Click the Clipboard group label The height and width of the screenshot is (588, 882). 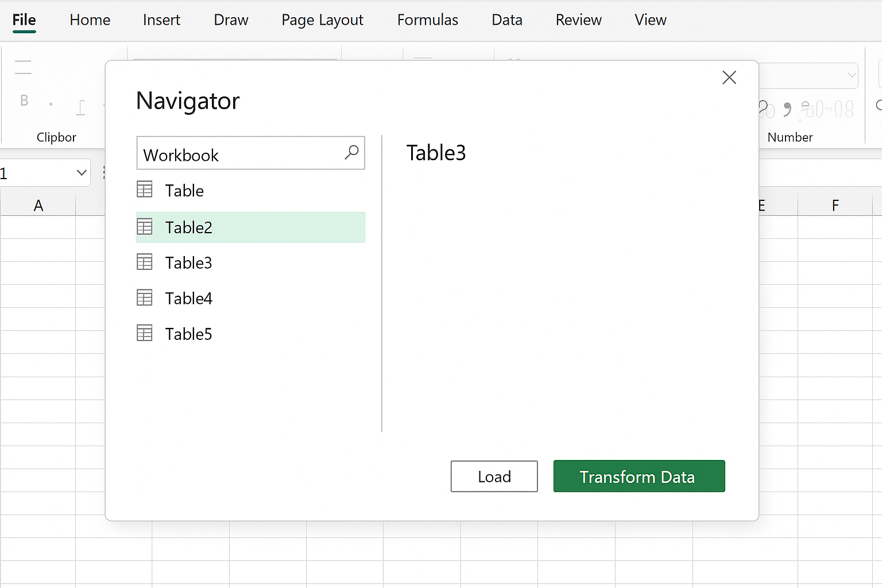(56, 137)
